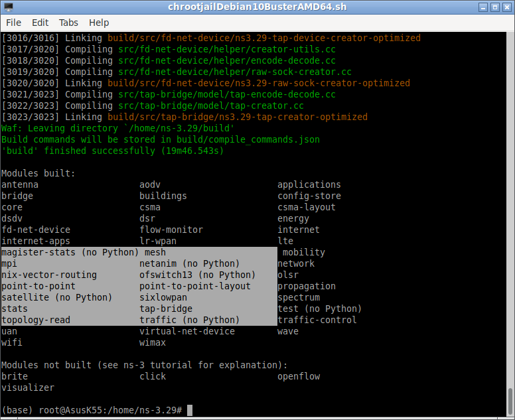The width and height of the screenshot is (515, 420).
Task: Click the 'topology-read' module name
Action: (x=36, y=320)
